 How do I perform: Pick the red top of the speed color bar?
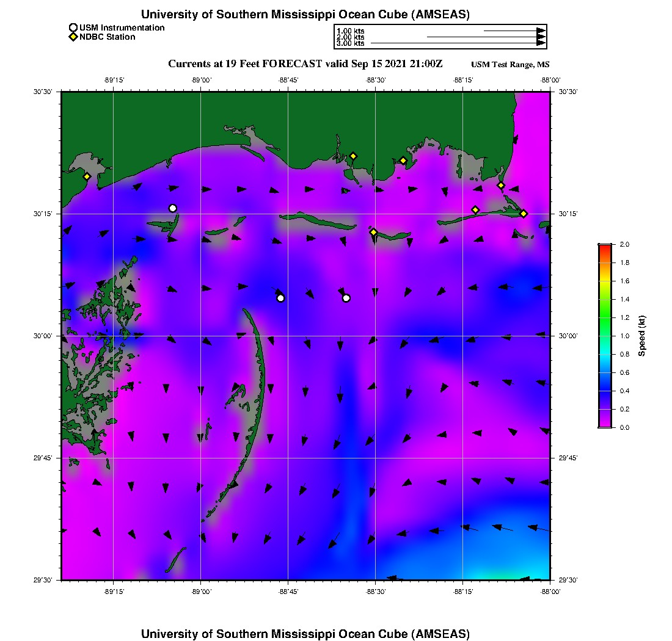[605, 246]
